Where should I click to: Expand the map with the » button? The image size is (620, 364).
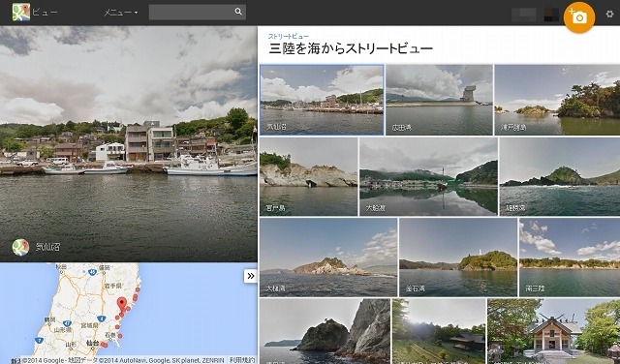[x=250, y=276]
